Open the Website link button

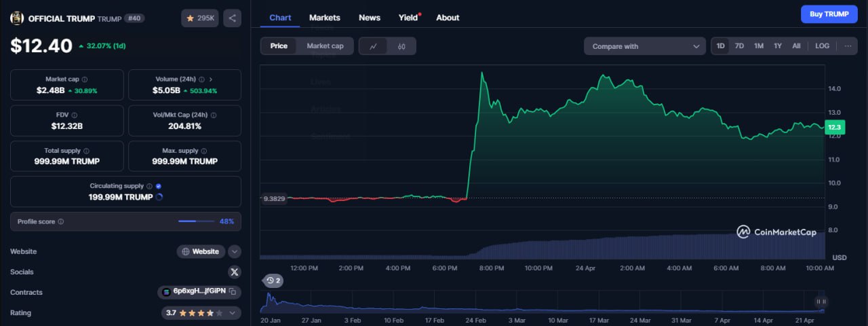click(x=201, y=251)
